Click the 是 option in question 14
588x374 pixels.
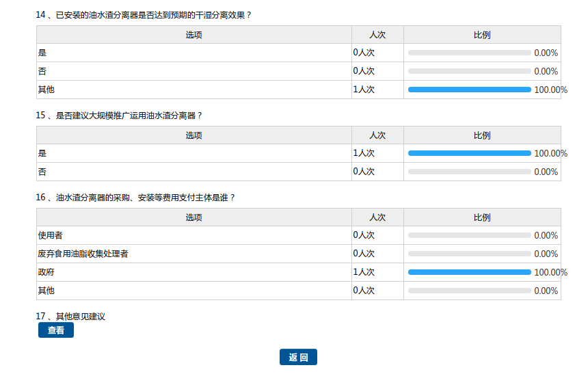tap(42, 53)
